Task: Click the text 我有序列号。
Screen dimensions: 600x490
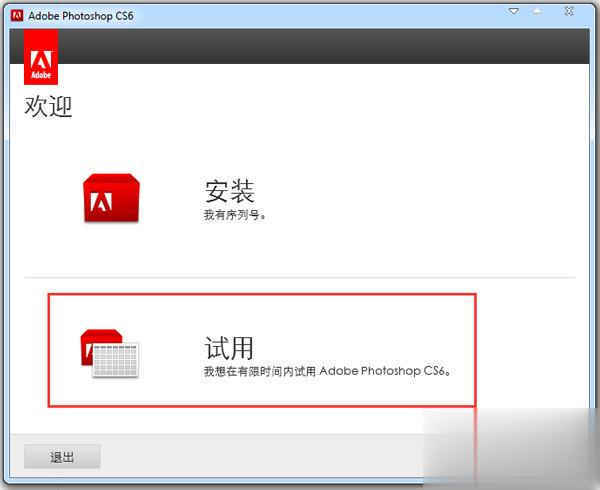Action: [235, 215]
